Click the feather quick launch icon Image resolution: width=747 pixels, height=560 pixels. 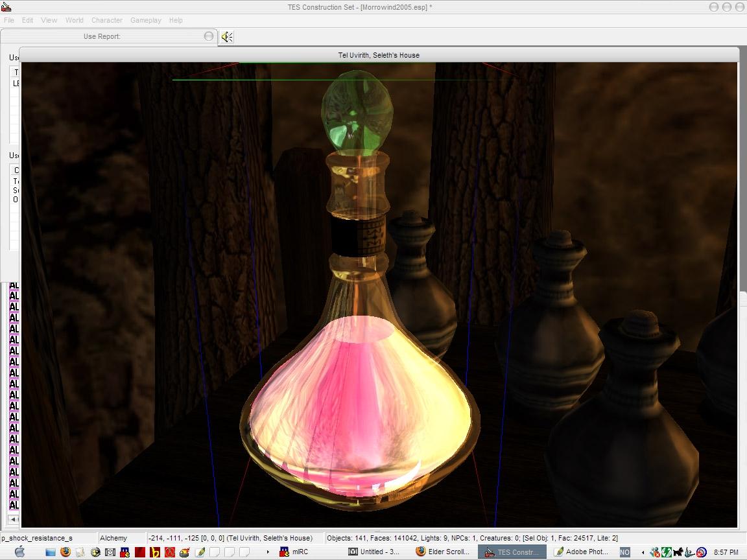tap(200, 552)
